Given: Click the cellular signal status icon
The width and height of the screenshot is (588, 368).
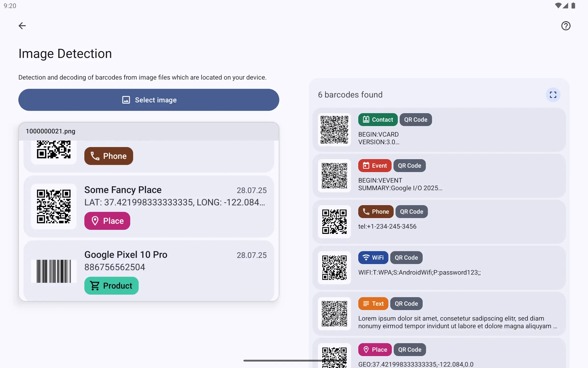Looking at the screenshot, I should pyautogui.click(x=566, y=6).
